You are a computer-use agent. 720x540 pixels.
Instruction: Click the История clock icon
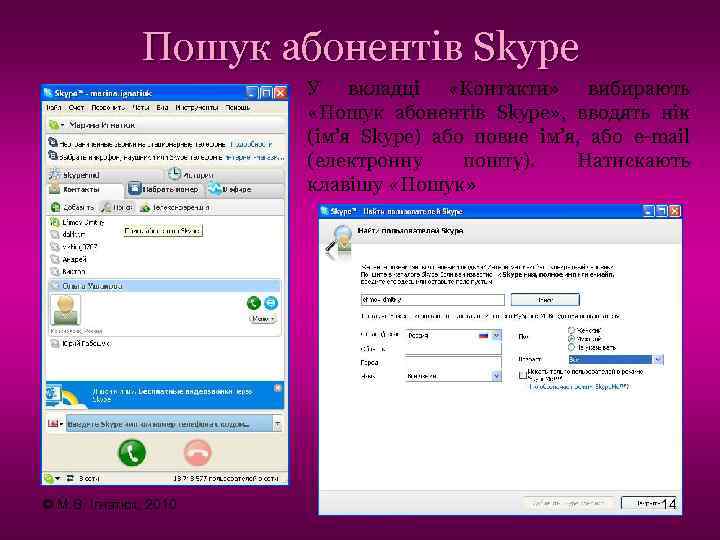174,174
